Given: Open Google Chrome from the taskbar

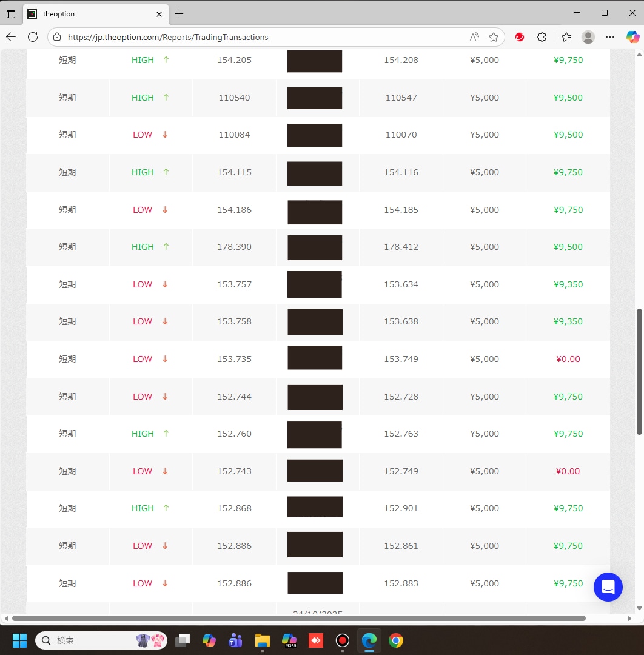Looking at the screenshot, I should 395,640.
